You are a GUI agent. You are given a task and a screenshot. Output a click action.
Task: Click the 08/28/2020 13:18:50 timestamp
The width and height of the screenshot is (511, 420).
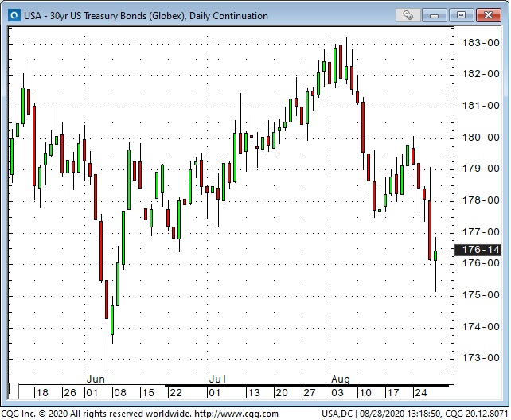(x=400, y=414)
